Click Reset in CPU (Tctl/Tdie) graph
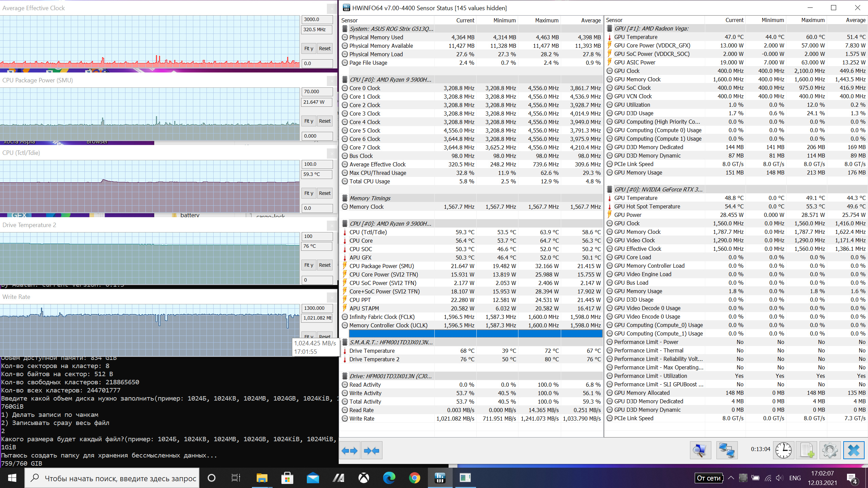Screen dimensions: 868x488 pos(324,193)
